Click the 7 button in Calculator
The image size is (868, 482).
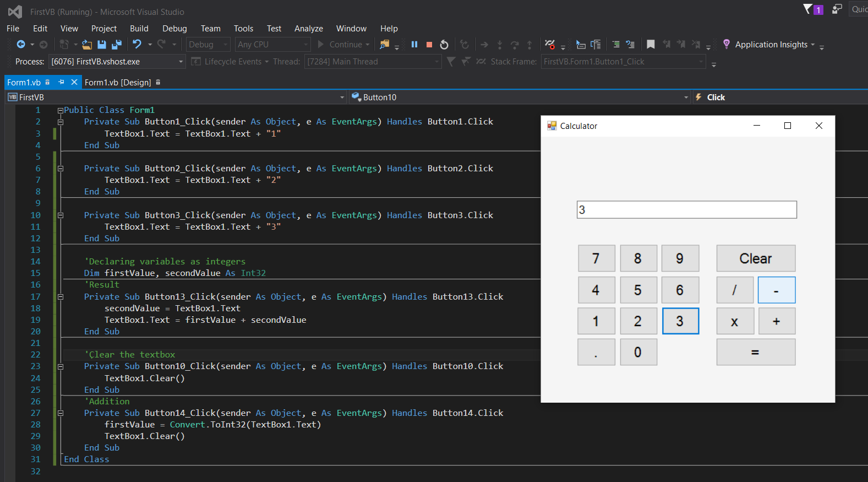596,258
